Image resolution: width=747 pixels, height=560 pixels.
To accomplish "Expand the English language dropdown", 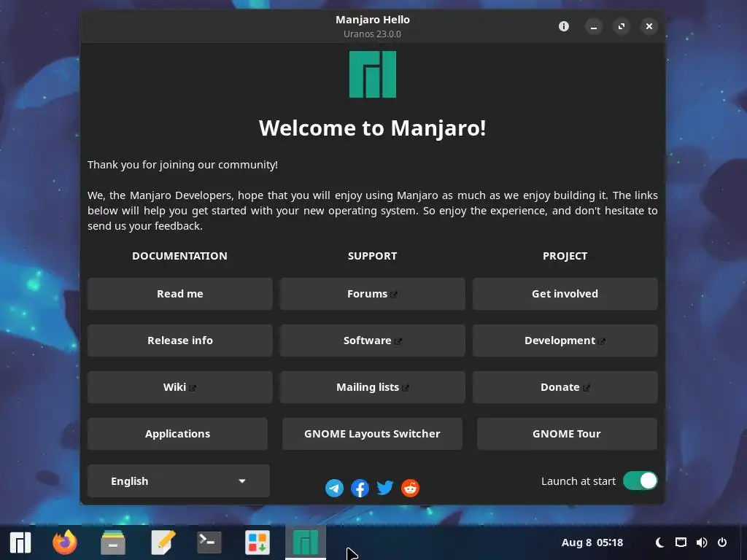I will click(179, 481).
